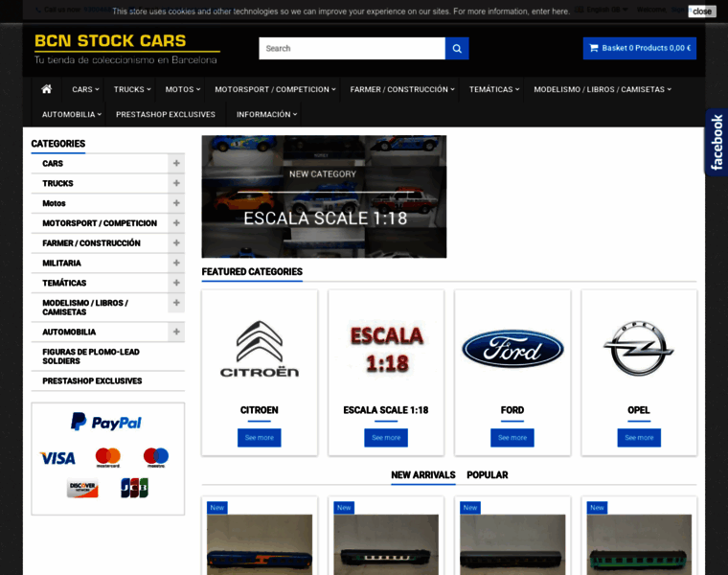Click the OPEL category title
728x575 pixels.
pyautogui.click(x=638, y=410)
